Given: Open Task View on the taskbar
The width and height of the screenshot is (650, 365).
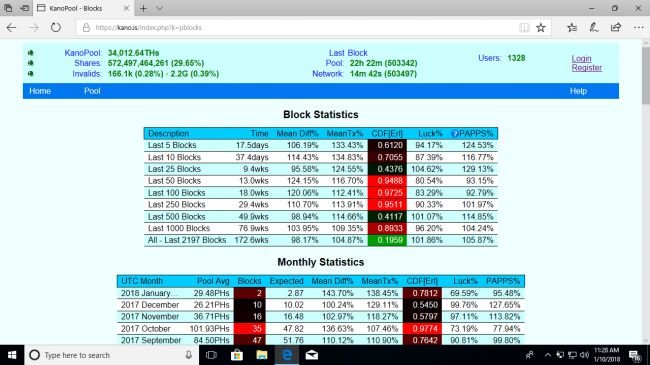Looking at the screenshot, I should click(x=211, y=355).
